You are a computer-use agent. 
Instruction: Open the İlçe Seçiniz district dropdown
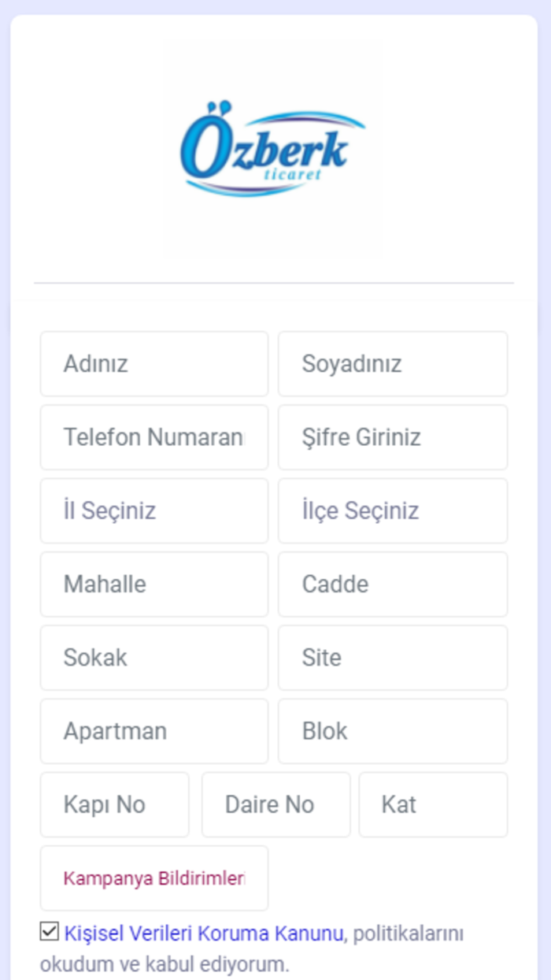coord(392,510)
